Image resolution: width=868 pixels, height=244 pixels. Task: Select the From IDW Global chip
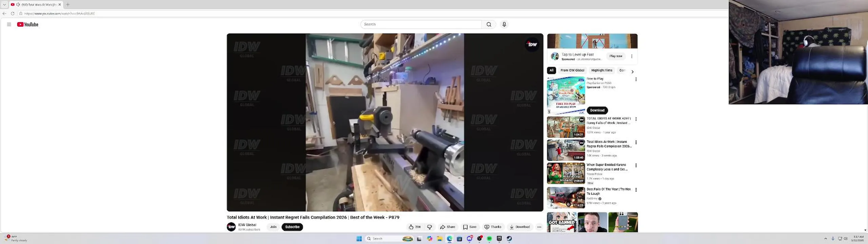click(x=572, y=70)
